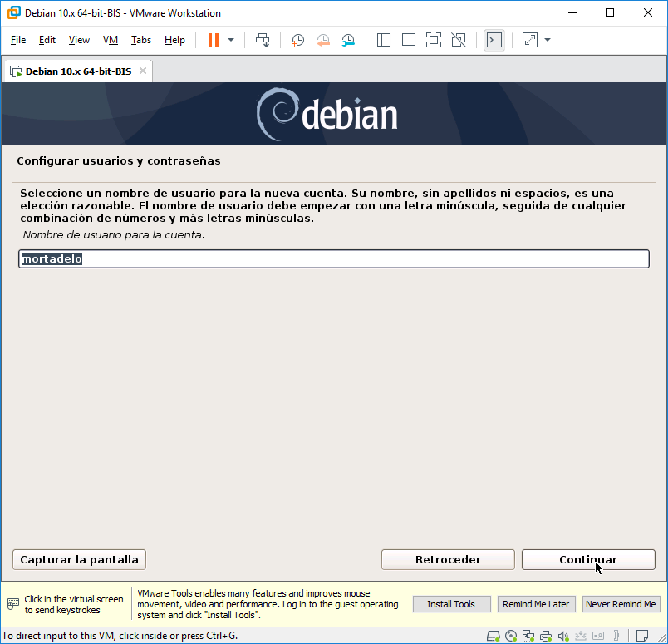Click the Capturar la pantalla button
The height and width of the screenshot is (644, 668).
tap(79, 559)
